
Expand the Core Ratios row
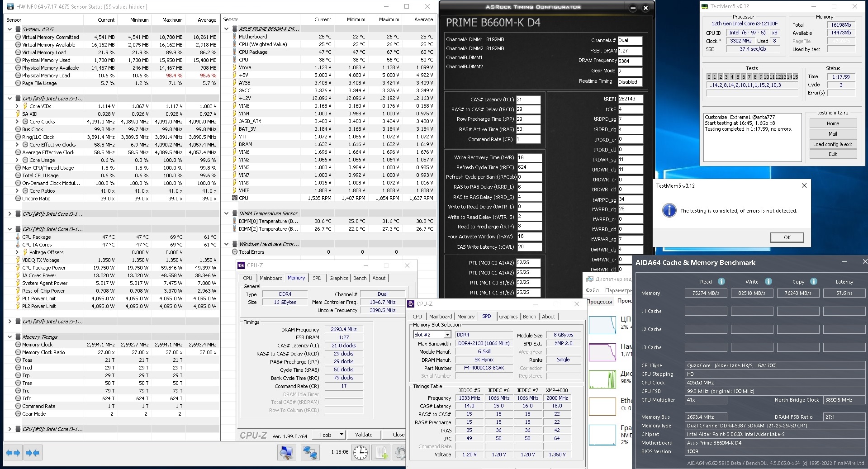17,191
